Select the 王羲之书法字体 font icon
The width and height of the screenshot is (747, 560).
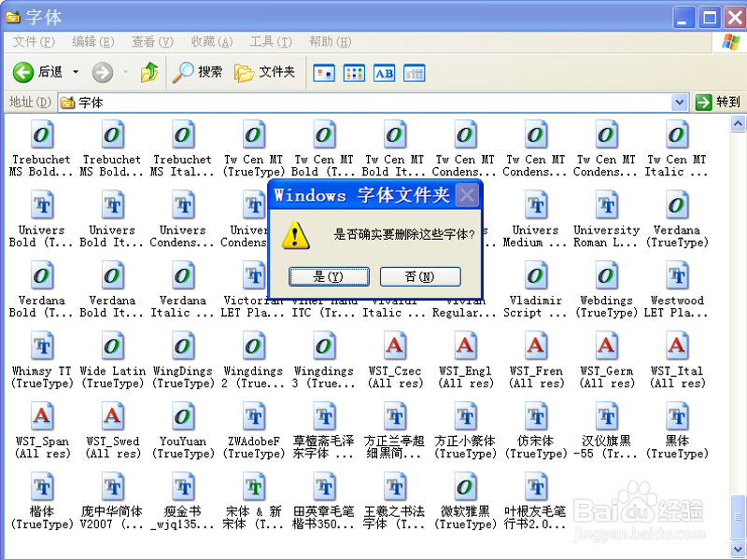tap(395, 487)
